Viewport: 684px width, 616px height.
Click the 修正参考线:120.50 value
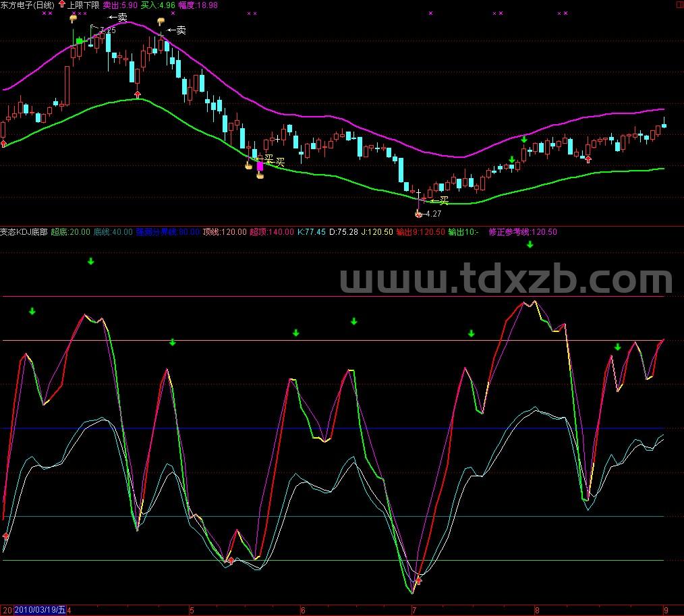click(x=523, y=231)
